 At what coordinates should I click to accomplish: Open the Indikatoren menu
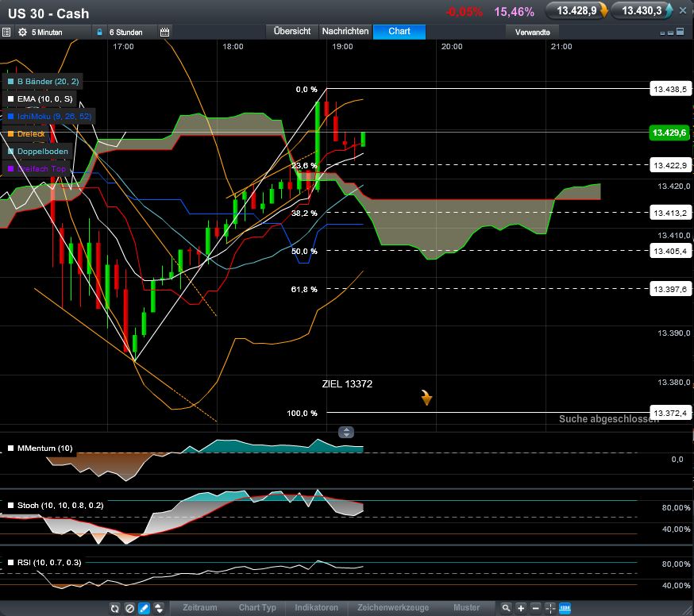pos(317,607)
